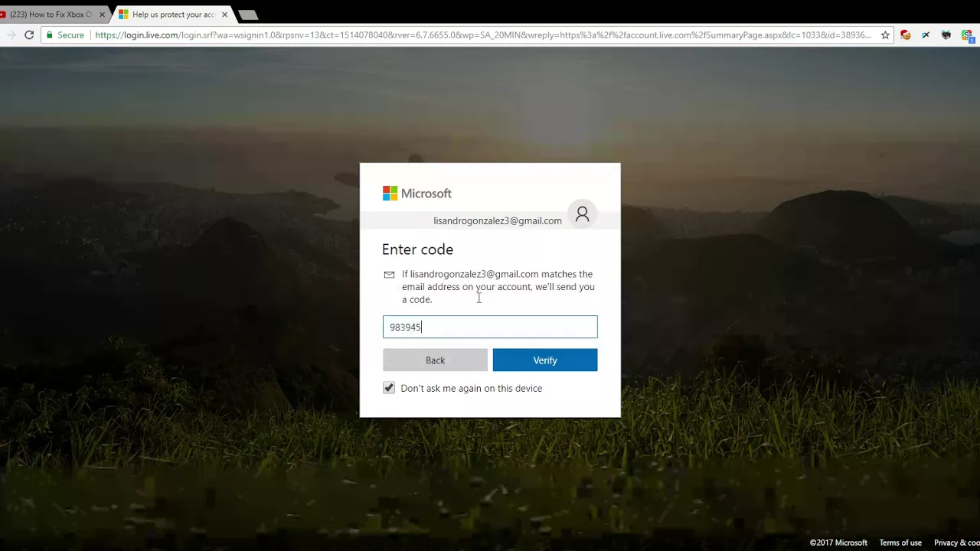Reload the page with the browser refresh icon
The width and height of the screenshot is (980, 551).
(29, 34)
